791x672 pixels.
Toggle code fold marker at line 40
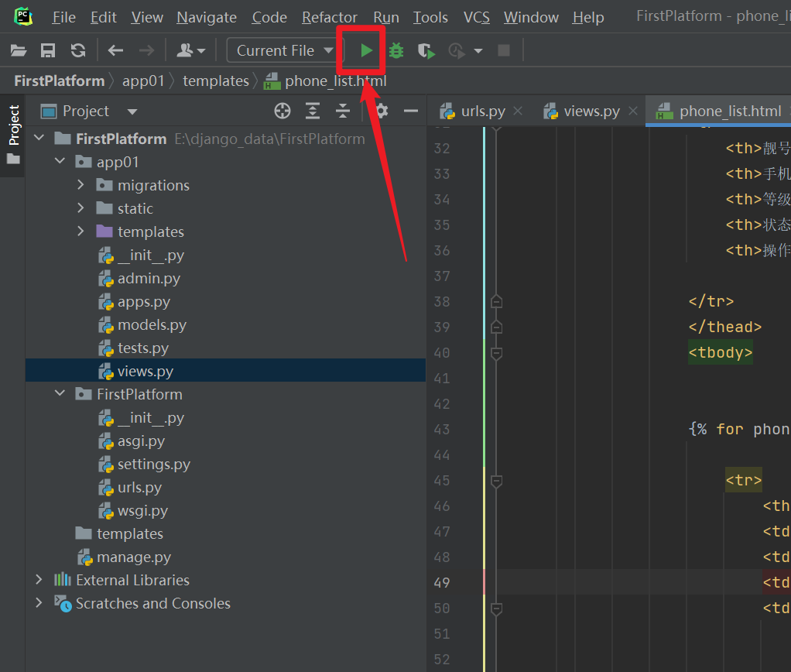tap(497, 353)
